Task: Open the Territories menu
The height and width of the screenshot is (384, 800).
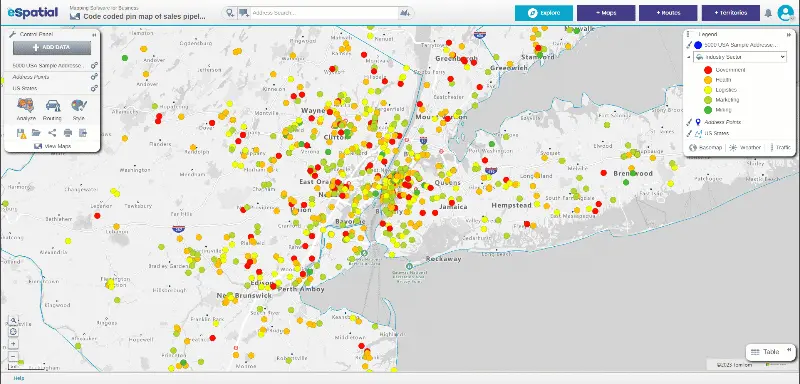Action: pos(731,13)
